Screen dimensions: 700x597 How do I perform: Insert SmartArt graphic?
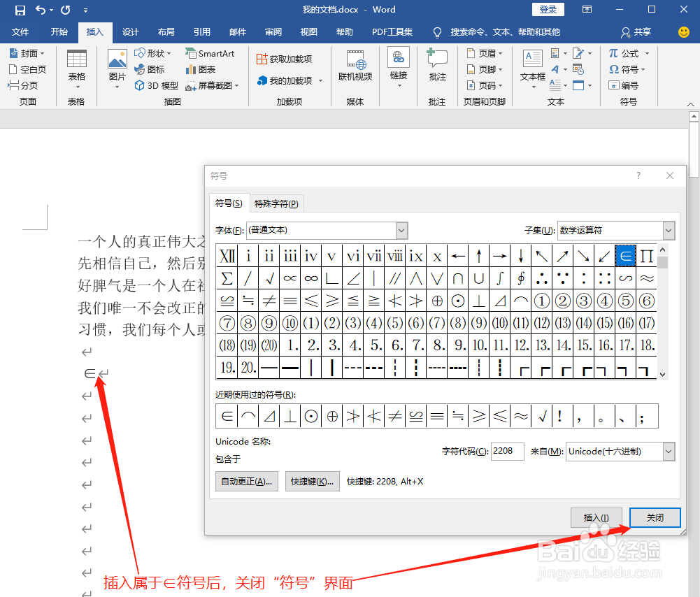coord(210,54)
